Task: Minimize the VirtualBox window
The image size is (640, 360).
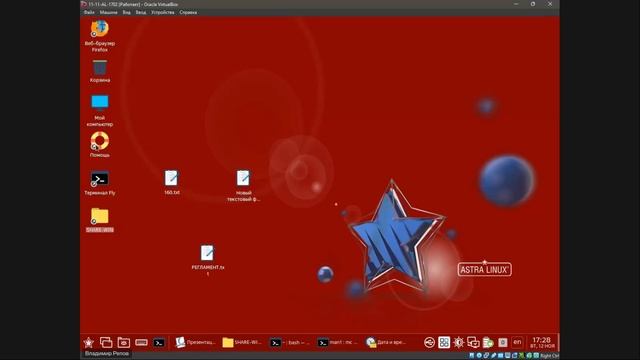Action: point(516,4)
